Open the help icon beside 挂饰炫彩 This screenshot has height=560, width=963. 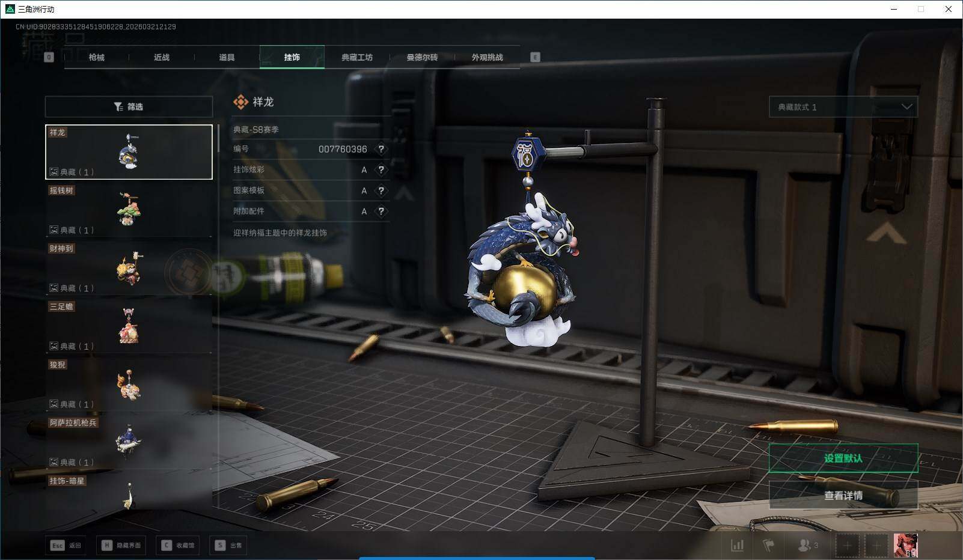click(381, 170)
